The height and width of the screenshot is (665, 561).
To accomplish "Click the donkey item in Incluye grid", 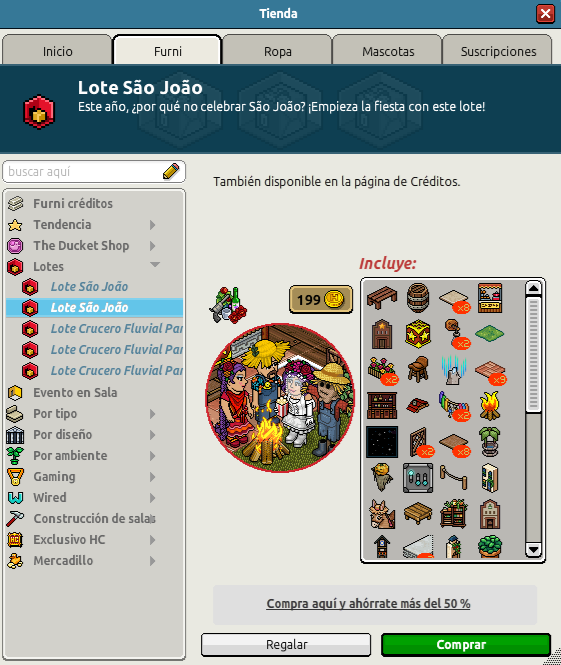I will point(382,514).
